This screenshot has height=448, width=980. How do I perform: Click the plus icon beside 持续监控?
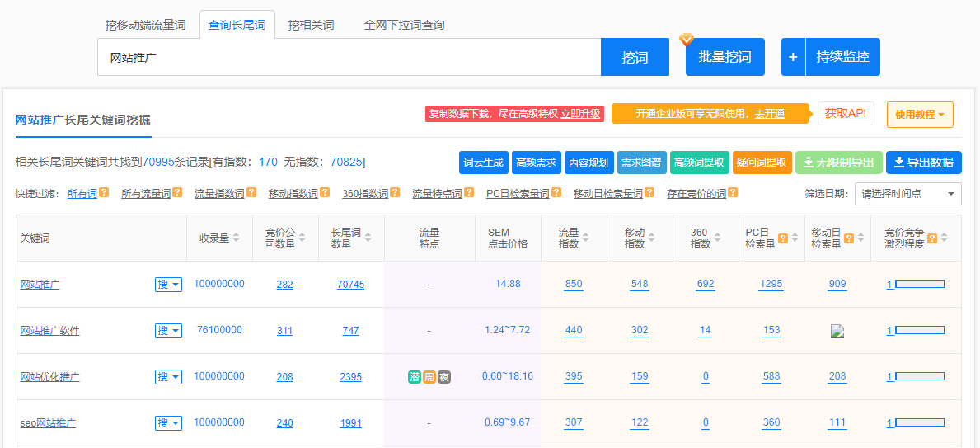coord(793,57)
